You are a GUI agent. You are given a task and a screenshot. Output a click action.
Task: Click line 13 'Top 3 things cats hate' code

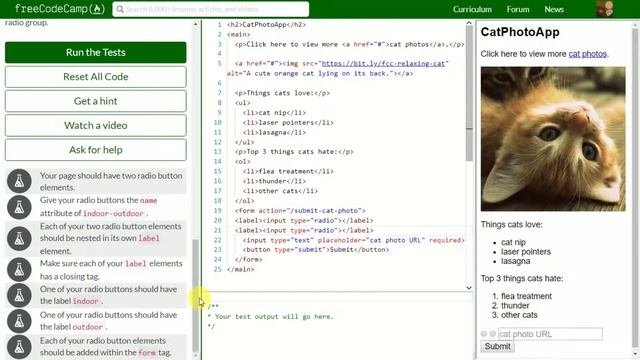[x=294, y=152]
